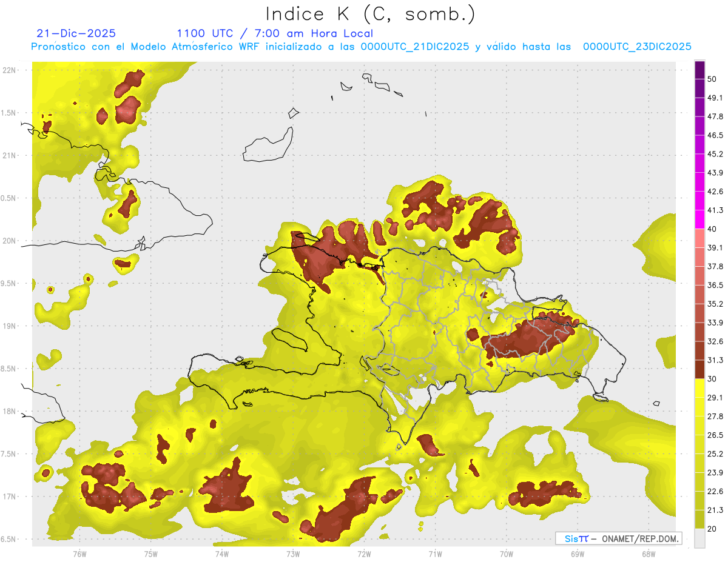This screenshot has width=728, height=562.
Task: Click the colorbar value 22.6
Action: click(715, 491)
